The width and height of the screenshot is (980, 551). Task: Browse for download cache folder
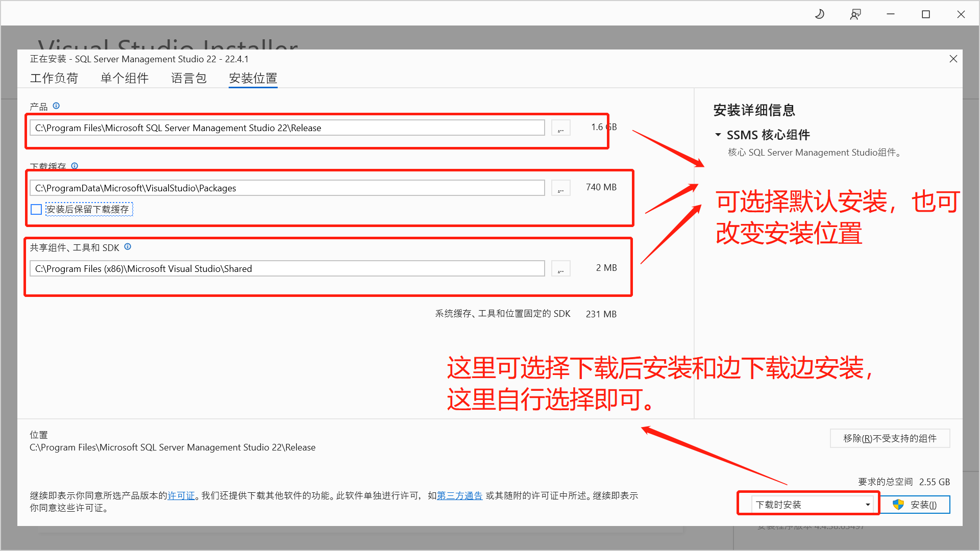[x=560, y=188]
